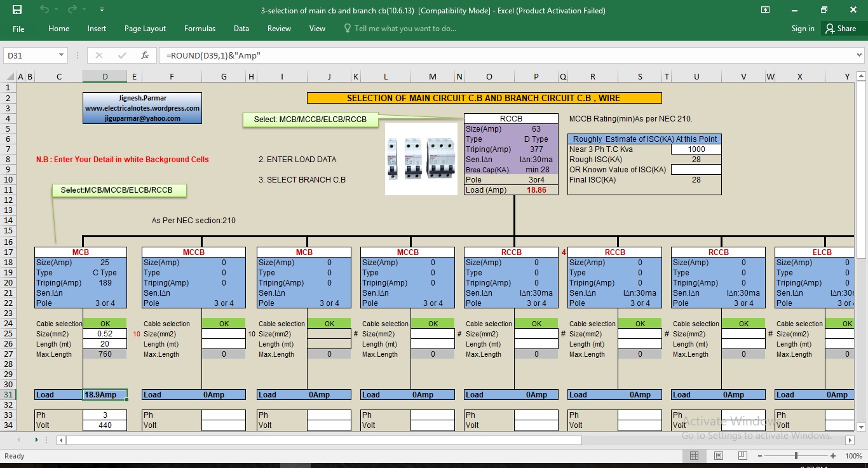Click the Near 3 Ph T.C Kva value cell
The image size is (868, 468).
tap(696, 149)
